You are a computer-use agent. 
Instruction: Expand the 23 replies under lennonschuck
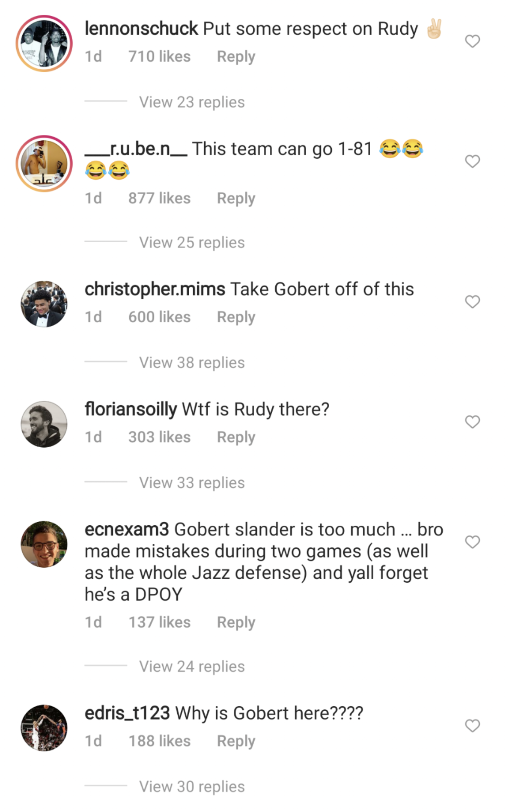tap(192, 102)
